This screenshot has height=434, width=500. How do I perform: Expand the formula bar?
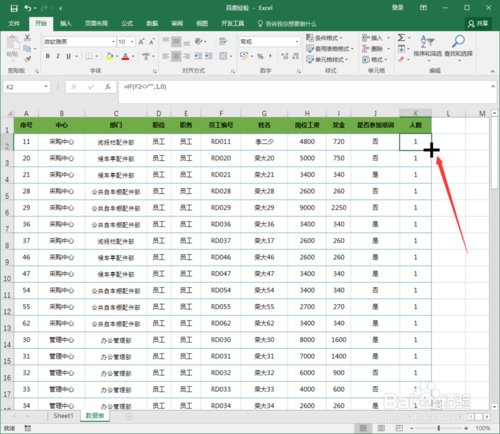493,86
